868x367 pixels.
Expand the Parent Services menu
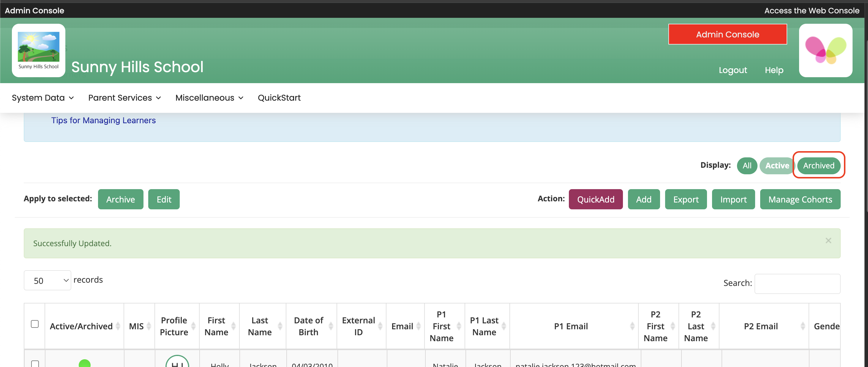(x=124, y=98)
